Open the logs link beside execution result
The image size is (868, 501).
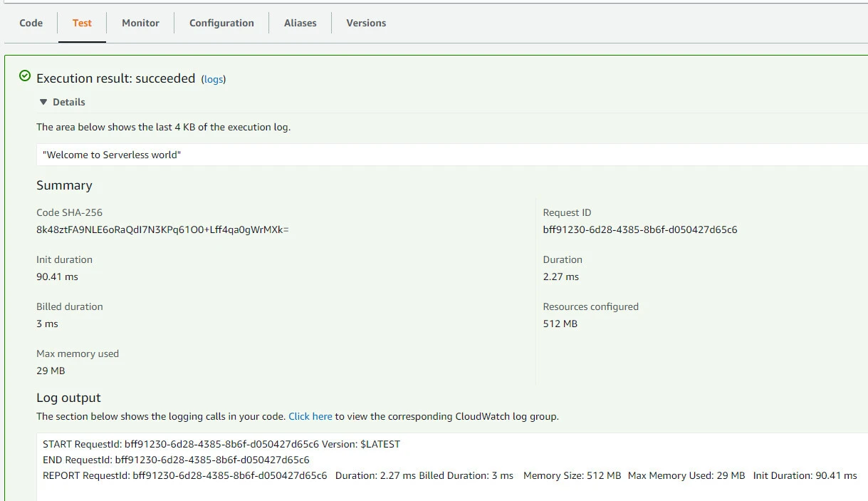click(214, 79)
